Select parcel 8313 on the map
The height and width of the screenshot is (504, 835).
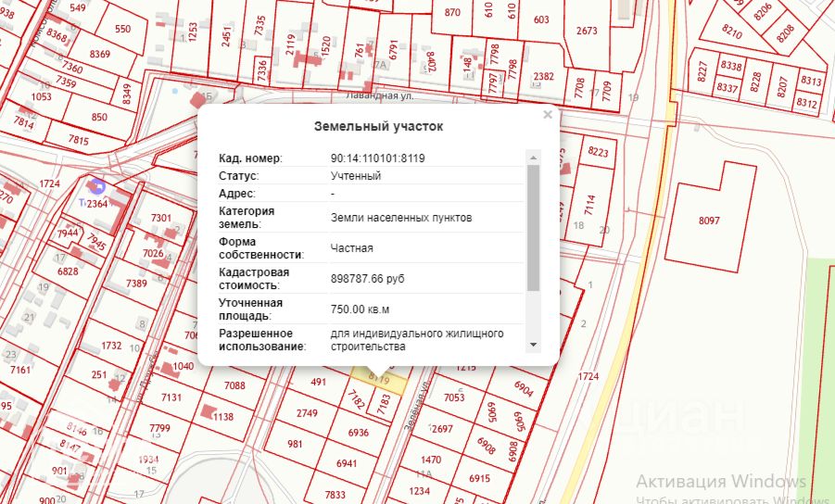[811, 81]
